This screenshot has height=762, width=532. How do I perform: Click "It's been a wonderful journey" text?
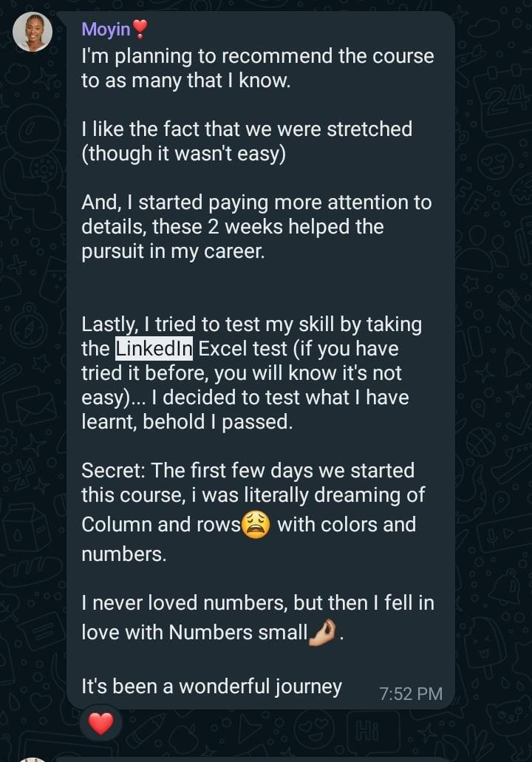pos(211,687)
